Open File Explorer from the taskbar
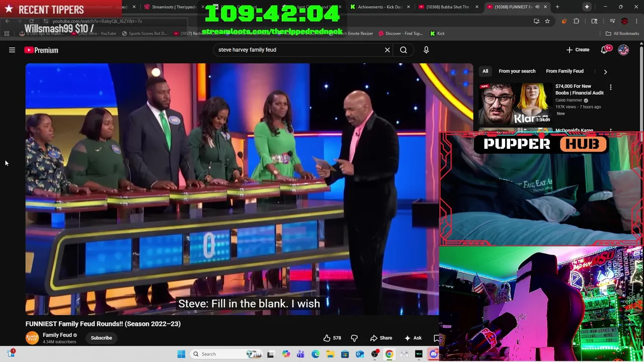Viewport: 644px width, 362px height. coord(330,354)
